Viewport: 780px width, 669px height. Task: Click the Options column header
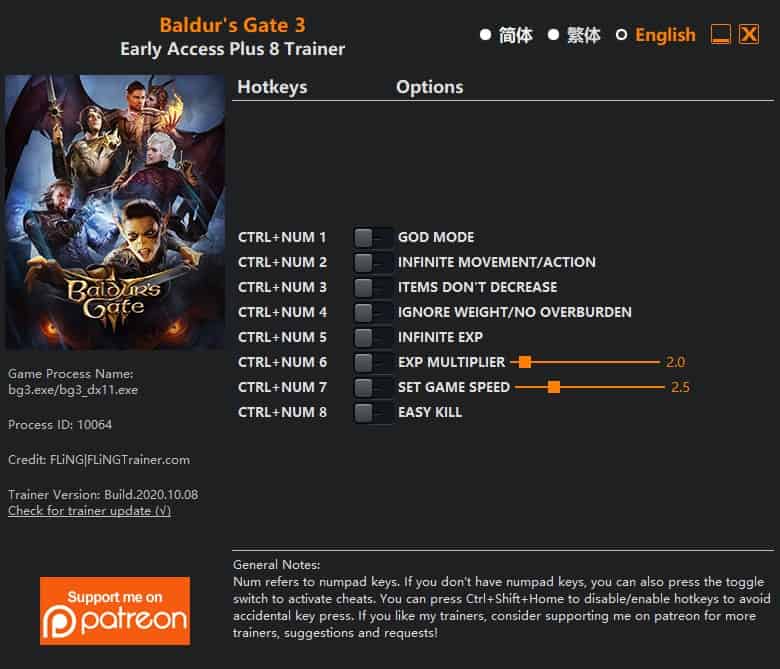pyautogui.click(x=430, y=87)
